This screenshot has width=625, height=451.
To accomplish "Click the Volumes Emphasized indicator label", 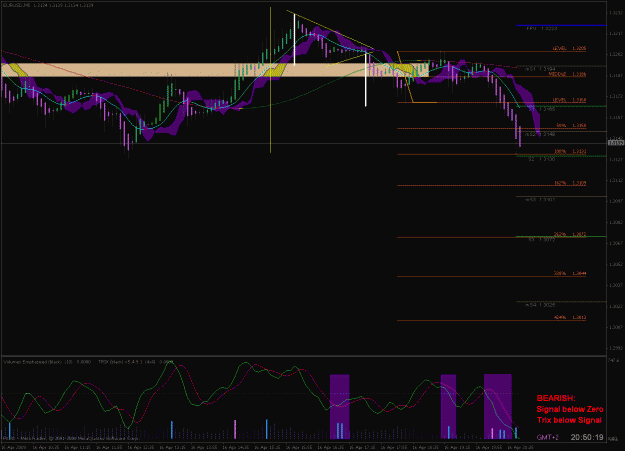I will click(47, 362).
